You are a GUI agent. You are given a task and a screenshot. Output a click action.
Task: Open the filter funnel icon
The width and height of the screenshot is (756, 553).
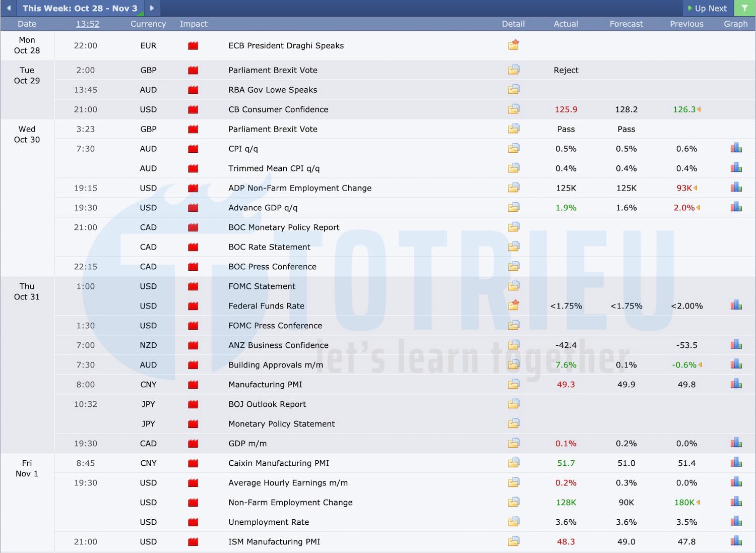click(745, 8)
